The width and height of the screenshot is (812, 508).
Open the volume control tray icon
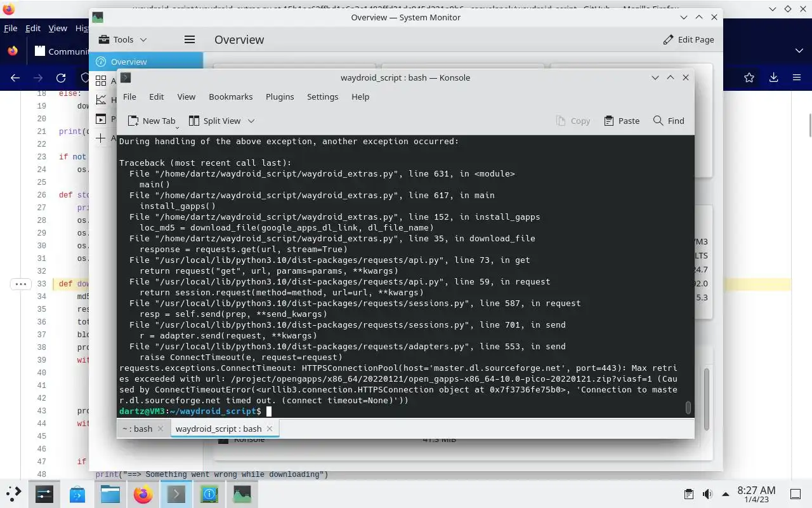click(x=707, y=494)
